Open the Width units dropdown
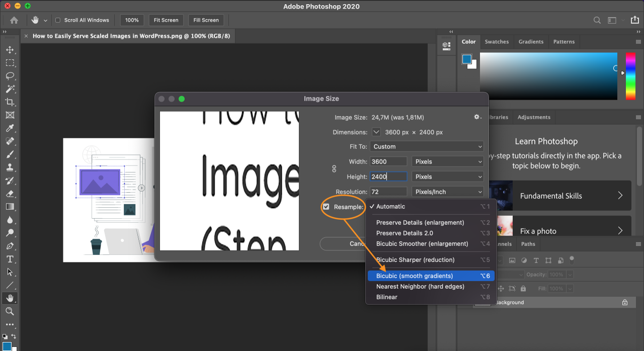Viewport: 644px width, 351px height. tap(447, 161)
